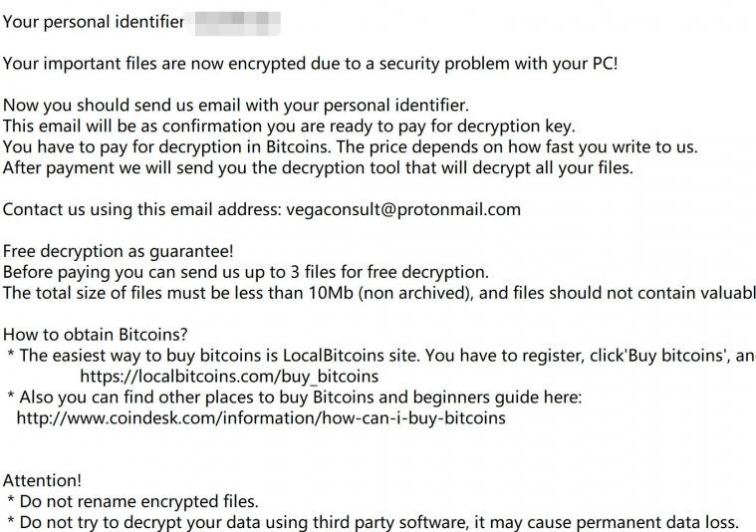Click the "Contact us using this email address" text
The image size is (756, 532).
[142, 209]
